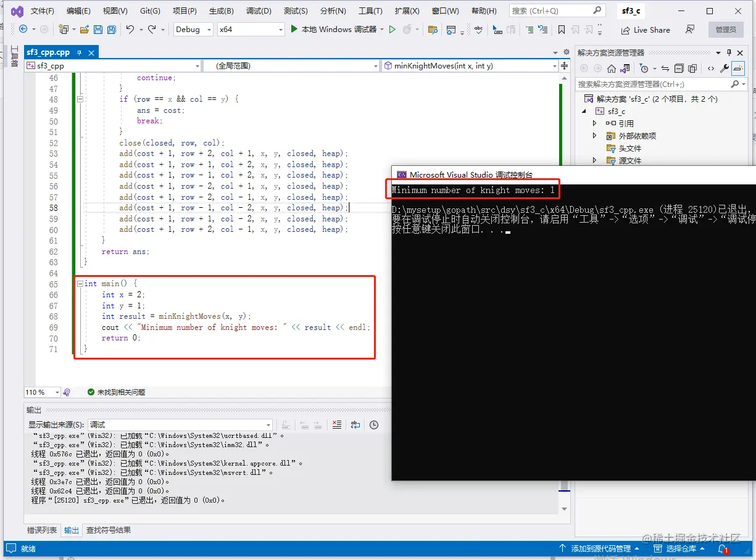Click the Redo arrow icon
This screenshot has height=560, width=756.
(152, 29)
